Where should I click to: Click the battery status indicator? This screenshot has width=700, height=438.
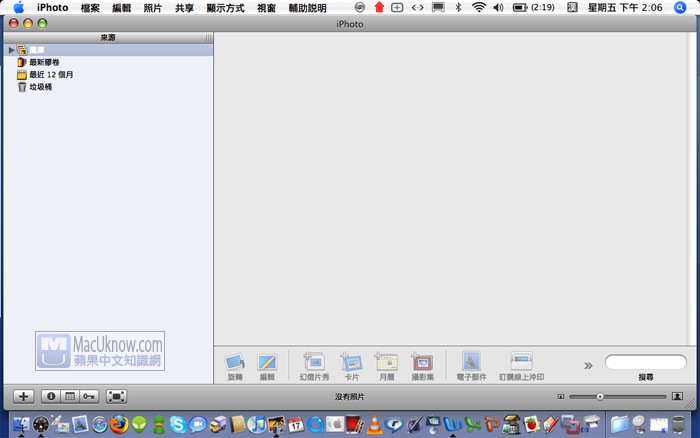coord(534,7)
